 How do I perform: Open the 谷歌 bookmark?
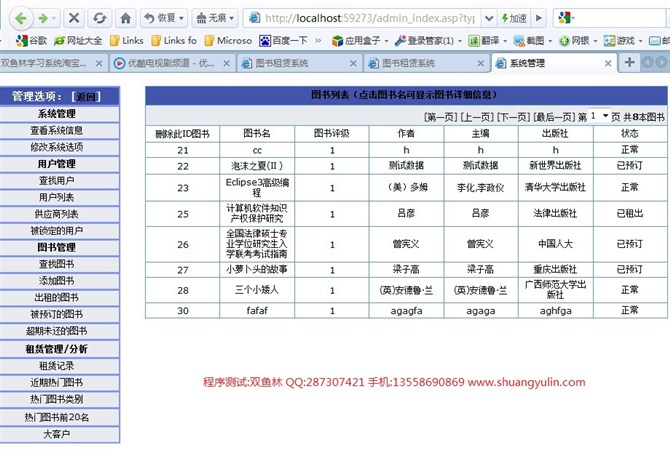tap(31, 41)
